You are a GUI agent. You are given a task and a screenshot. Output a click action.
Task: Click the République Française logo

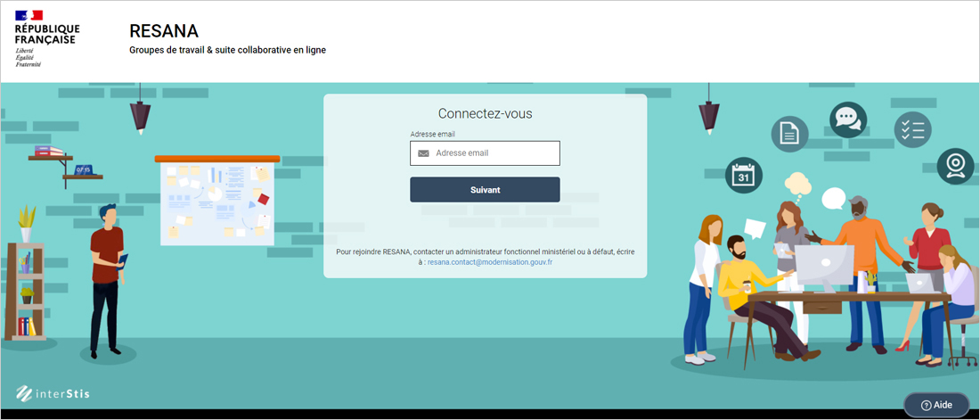pos(47,39)
